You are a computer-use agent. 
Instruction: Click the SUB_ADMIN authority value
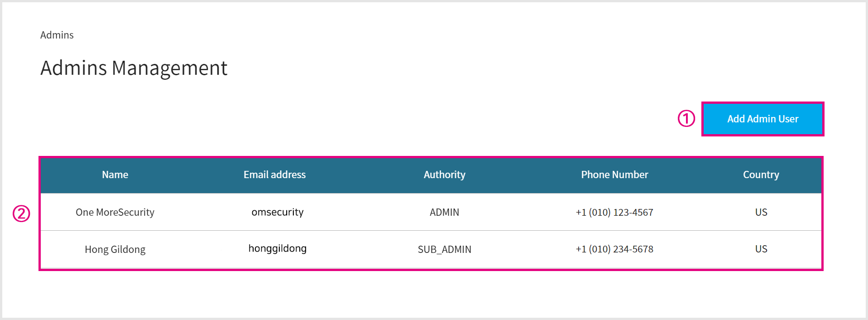[x=444, y=249]
